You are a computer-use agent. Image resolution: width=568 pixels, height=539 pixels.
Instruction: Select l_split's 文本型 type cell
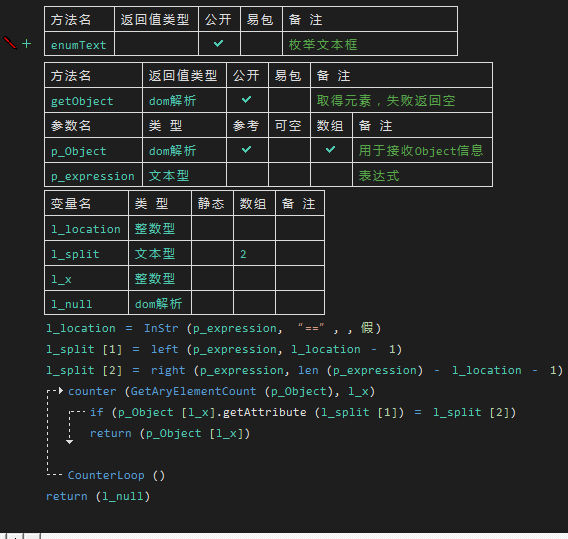coord(160,253)
